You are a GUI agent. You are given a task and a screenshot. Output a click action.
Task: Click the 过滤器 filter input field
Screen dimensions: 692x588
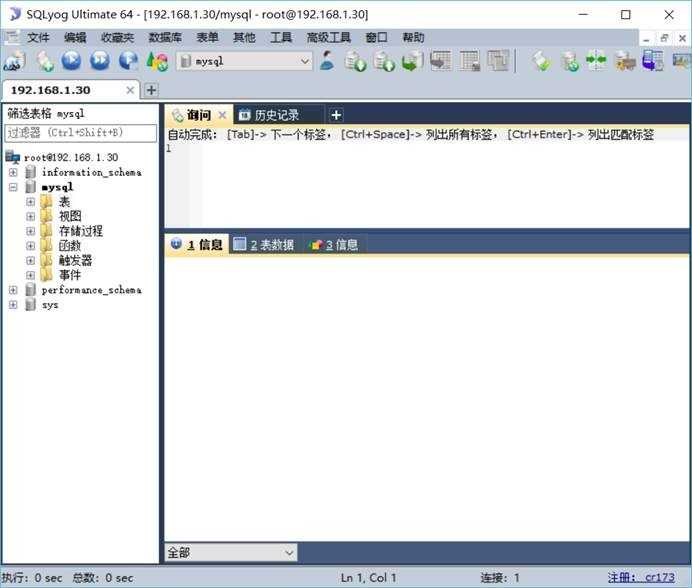pos(80,133)
